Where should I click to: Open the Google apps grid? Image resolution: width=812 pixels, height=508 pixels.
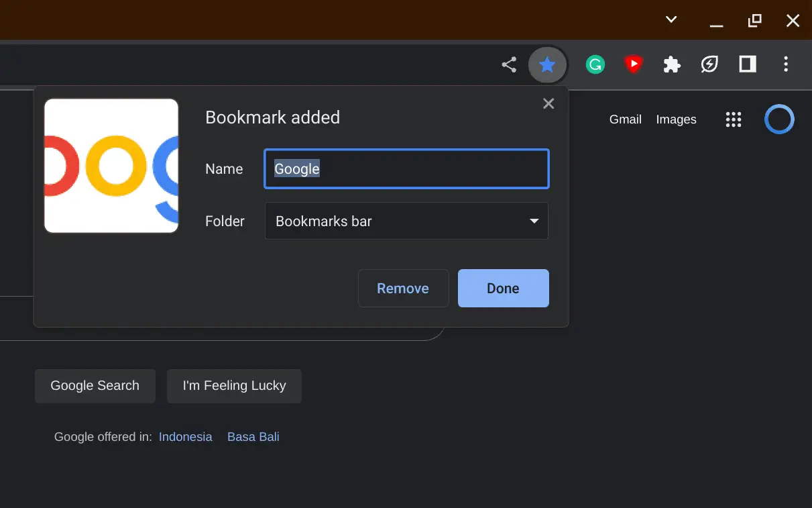734,119
